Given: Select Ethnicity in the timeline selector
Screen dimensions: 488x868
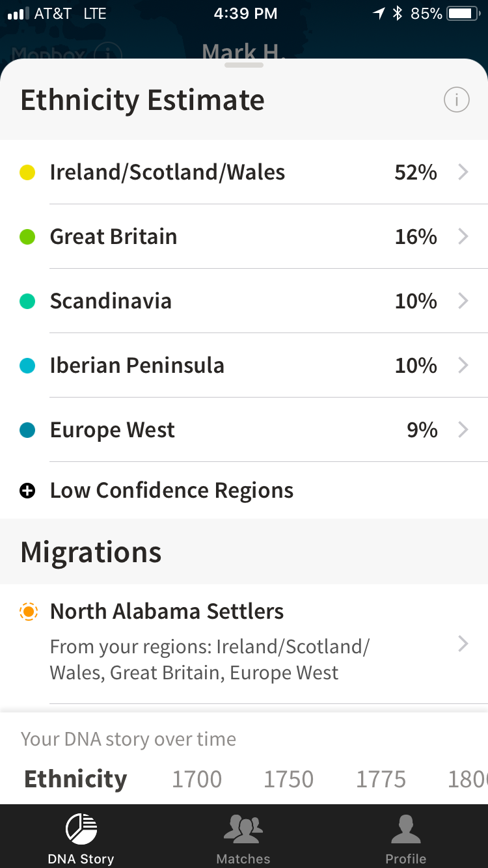Looking at the screenshot, I should coord(75,779).
